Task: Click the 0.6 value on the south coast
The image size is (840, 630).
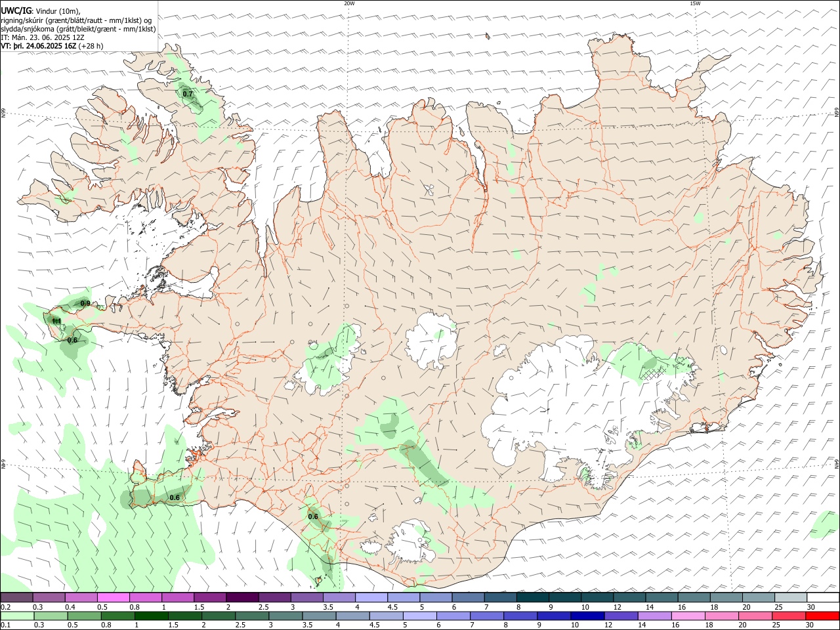Action: [x=313, y=516]
